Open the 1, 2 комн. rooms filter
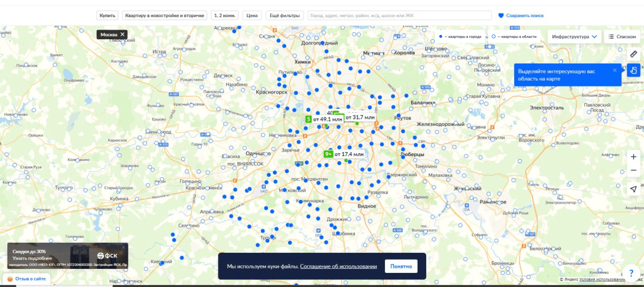Viewport: 644px width, 287px height. point(224,16)
